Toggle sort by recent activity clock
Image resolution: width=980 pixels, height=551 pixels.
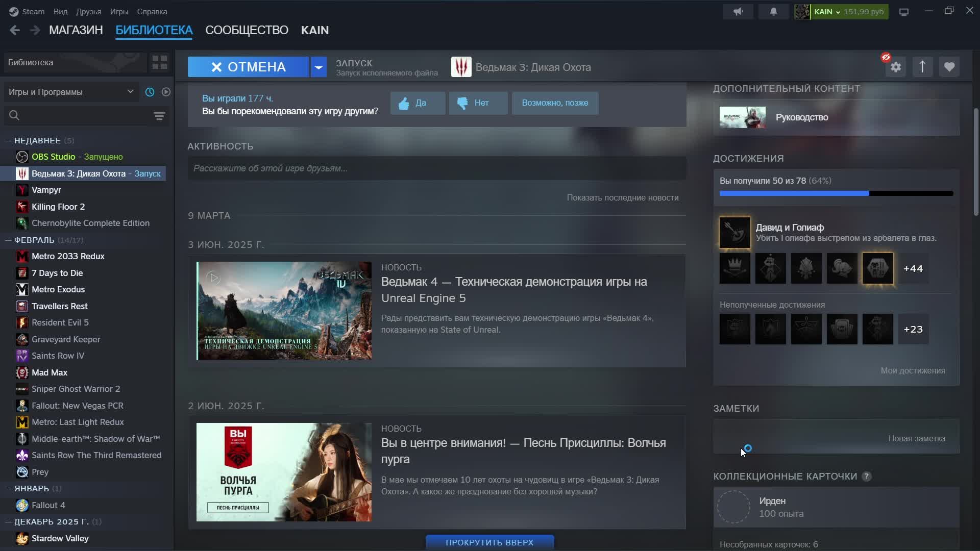pyautogui.click(x=150, y=92)
